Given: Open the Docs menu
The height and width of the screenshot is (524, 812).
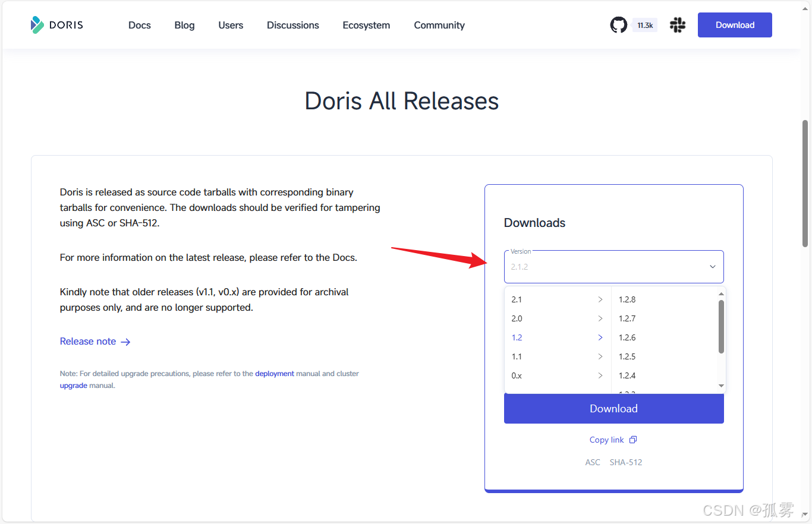Looking at the screenshot, I should [140, 25].
